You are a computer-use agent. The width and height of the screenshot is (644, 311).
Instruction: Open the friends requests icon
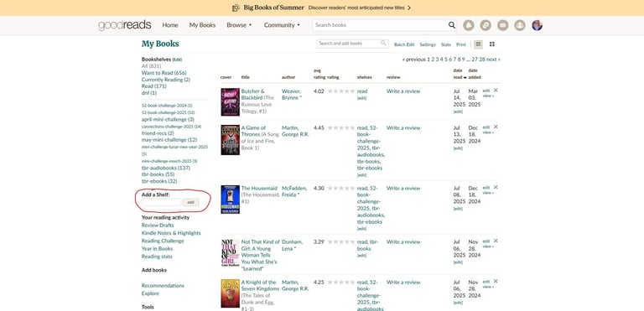coord(520,25)
